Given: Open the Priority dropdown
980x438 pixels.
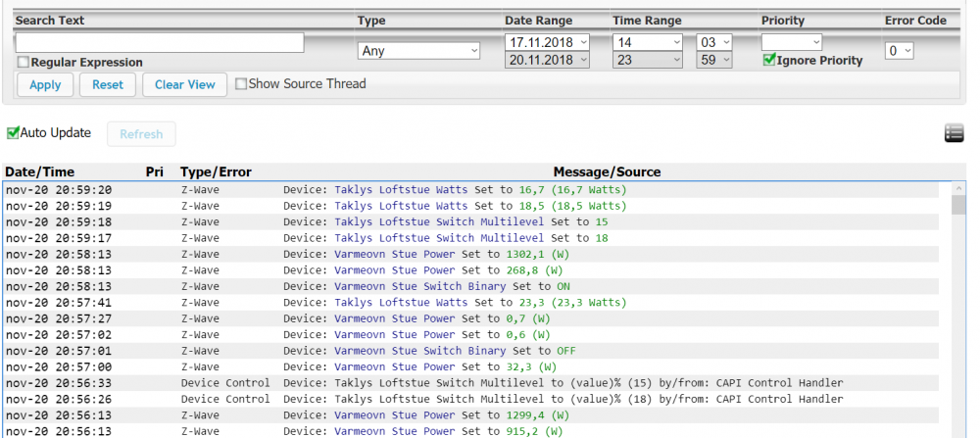Looking at the screenshot, I should 791,42.
